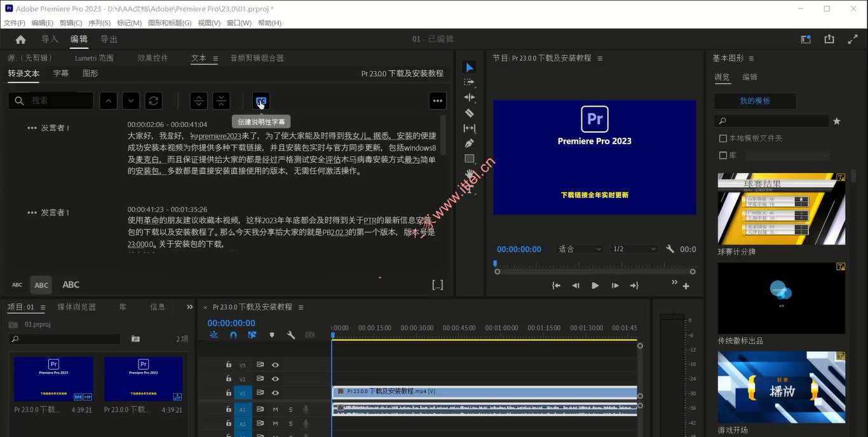The image size is (868, 437).
Task: Play the Program monitor
Action: click(595, 286)
